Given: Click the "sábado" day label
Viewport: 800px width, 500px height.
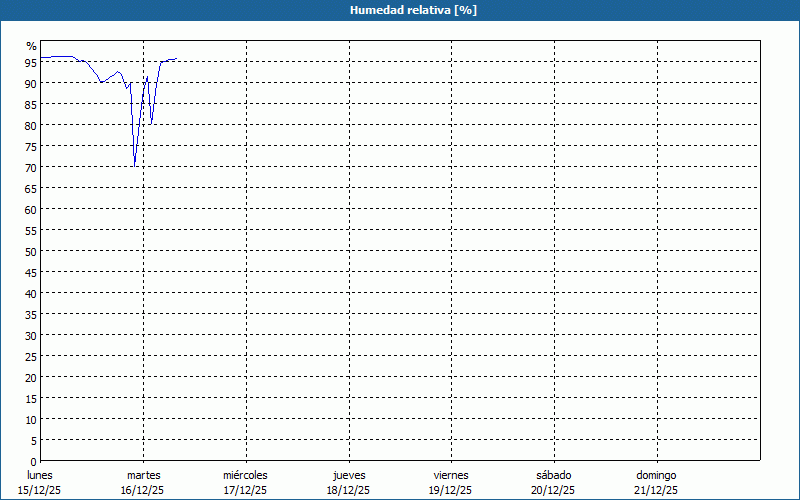Looking at the screenshot, I should [x=553, y=475].
